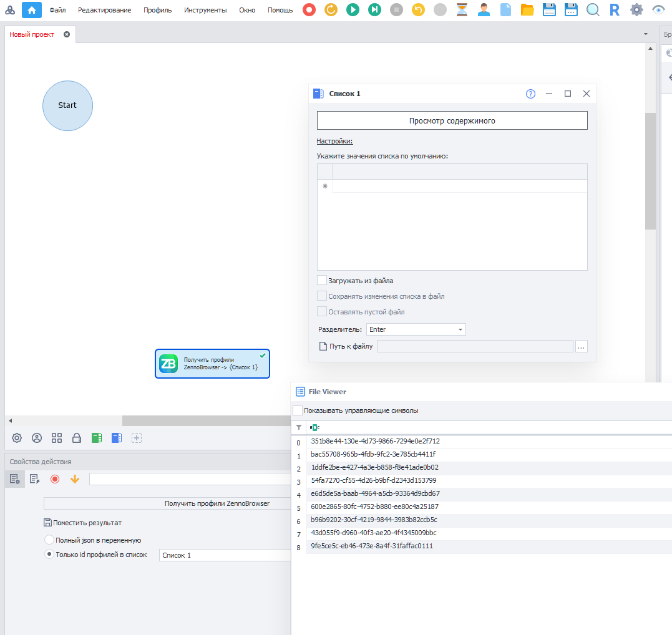Screen dimensions: 672x635
Task: Click the orange down-arrow in action properties
Action: (x=75, y=479)
